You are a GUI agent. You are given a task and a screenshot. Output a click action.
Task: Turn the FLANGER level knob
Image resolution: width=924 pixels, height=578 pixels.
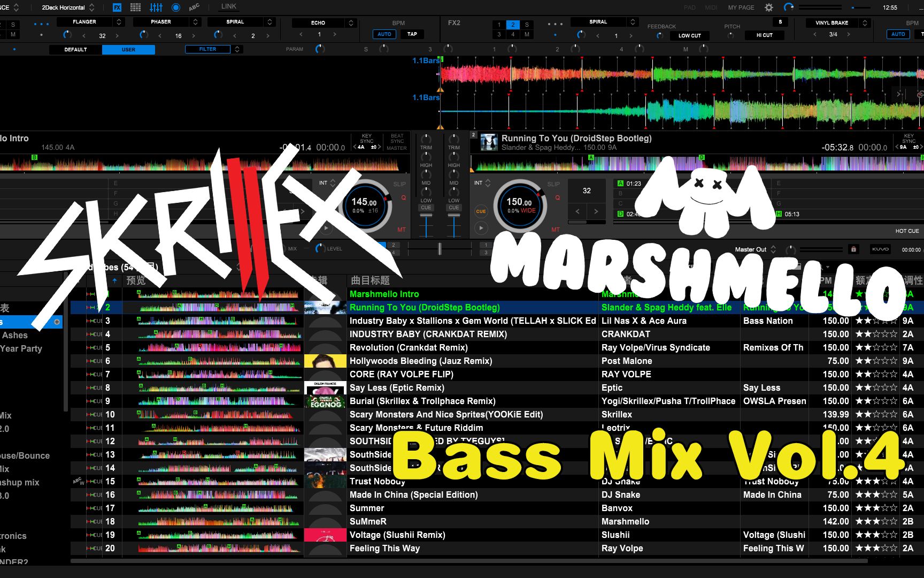[x=67, y=35]
